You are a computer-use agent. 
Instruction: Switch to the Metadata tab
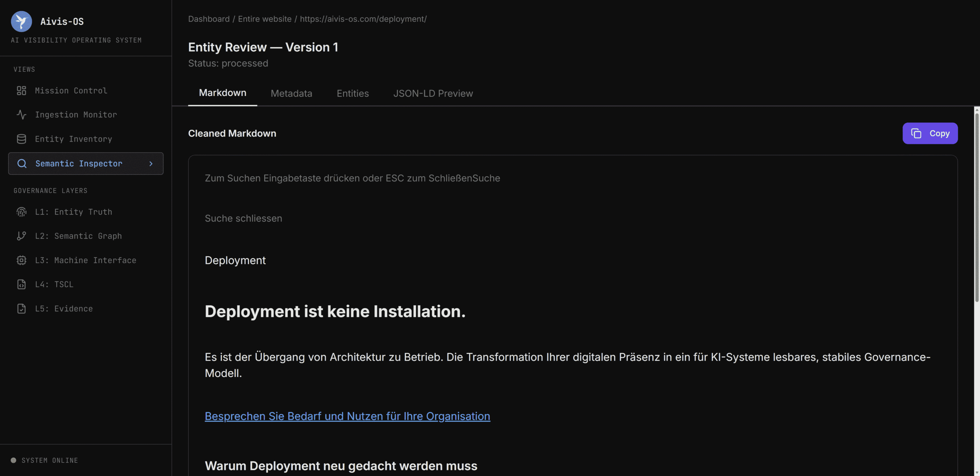291,93
